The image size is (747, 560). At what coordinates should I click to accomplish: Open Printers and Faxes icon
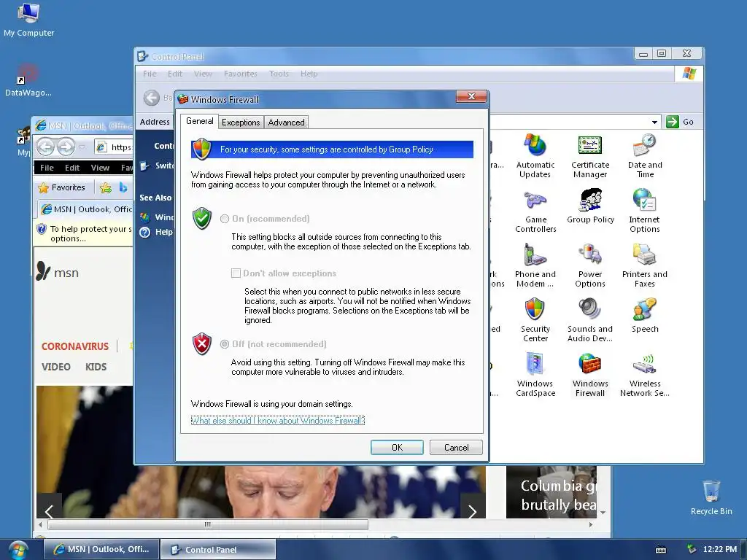645,265
